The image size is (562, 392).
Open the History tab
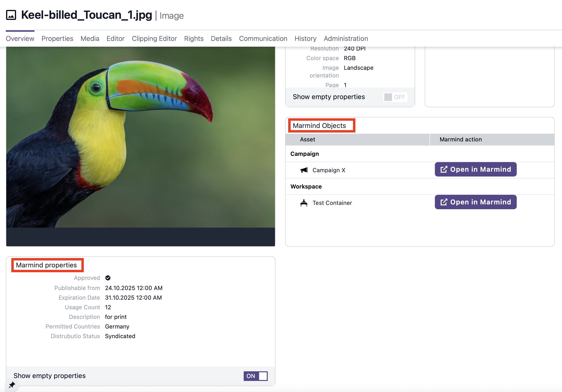pyautogui.click(x=305, y=39)
